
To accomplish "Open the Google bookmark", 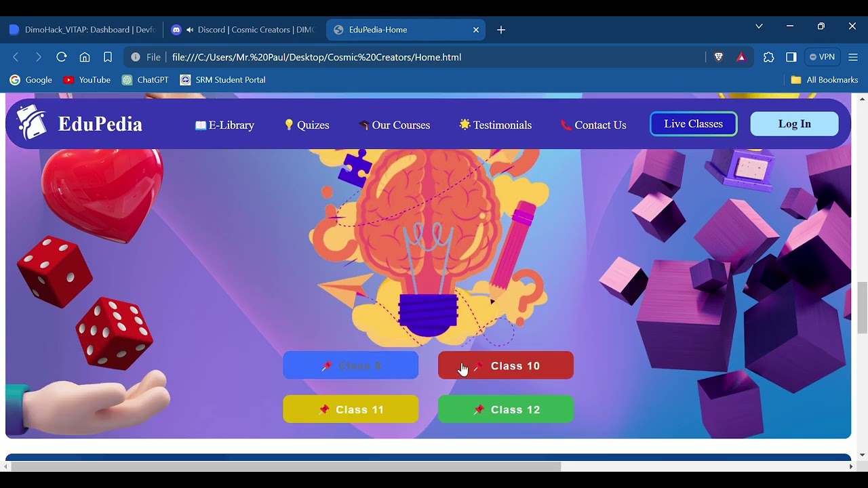I will pos(31,80).
